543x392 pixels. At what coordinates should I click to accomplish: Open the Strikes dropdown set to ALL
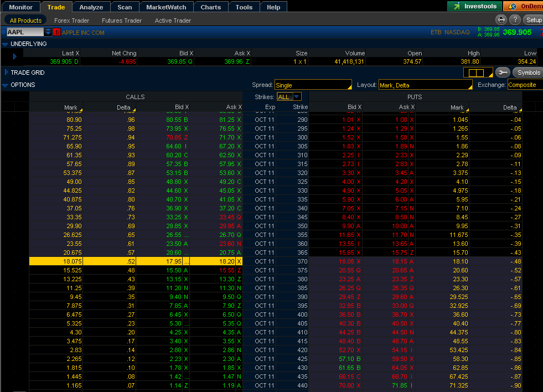coord(289,96)
